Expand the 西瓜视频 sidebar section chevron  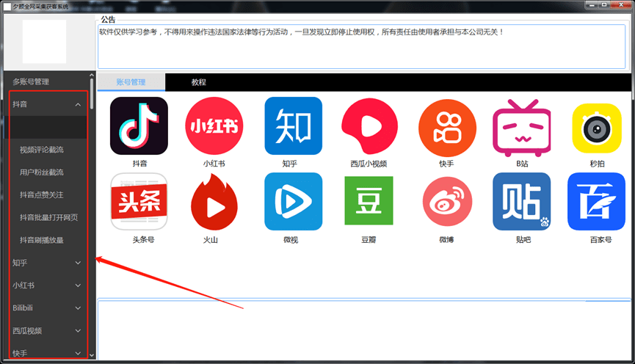78,331
